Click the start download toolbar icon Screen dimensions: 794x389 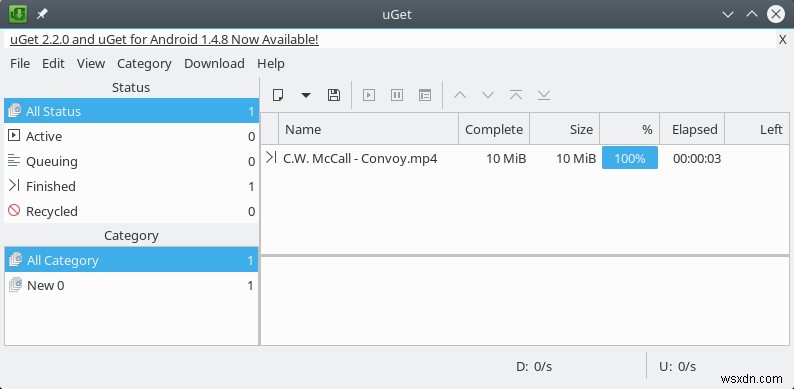(369, 95)
